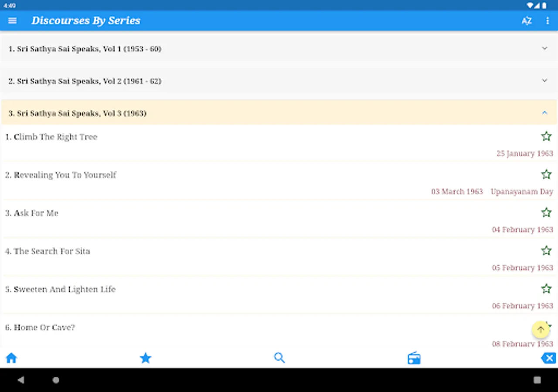558x392 pixels.
Task: Mark 'The Search For Sita' as favorite
Action: [546, 250]
